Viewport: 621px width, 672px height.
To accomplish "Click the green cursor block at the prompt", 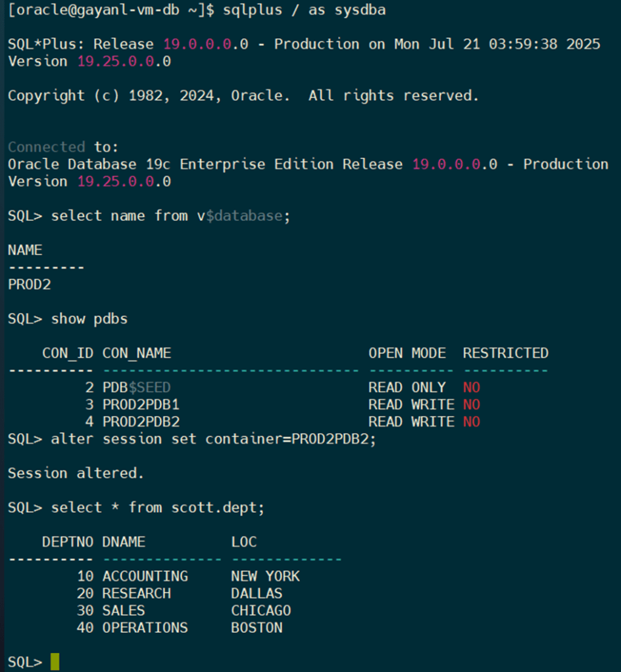I will [x=55, y=661].
